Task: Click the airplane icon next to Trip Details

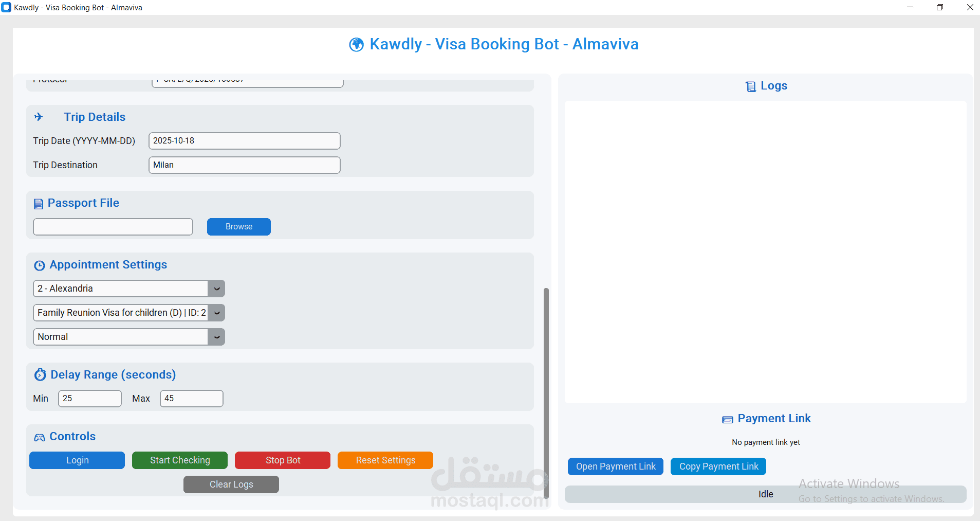Action: pos(39,117)
